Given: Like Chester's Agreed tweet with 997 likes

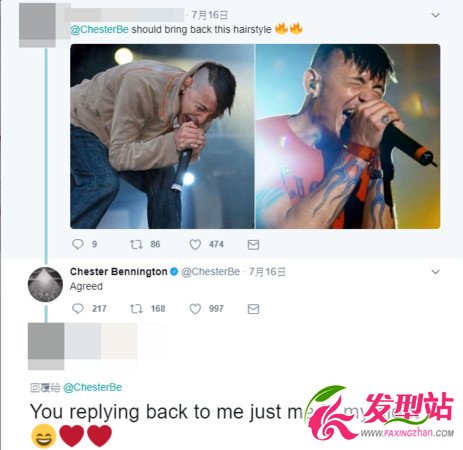Looking at the screenshot, I should pos(195,309).
